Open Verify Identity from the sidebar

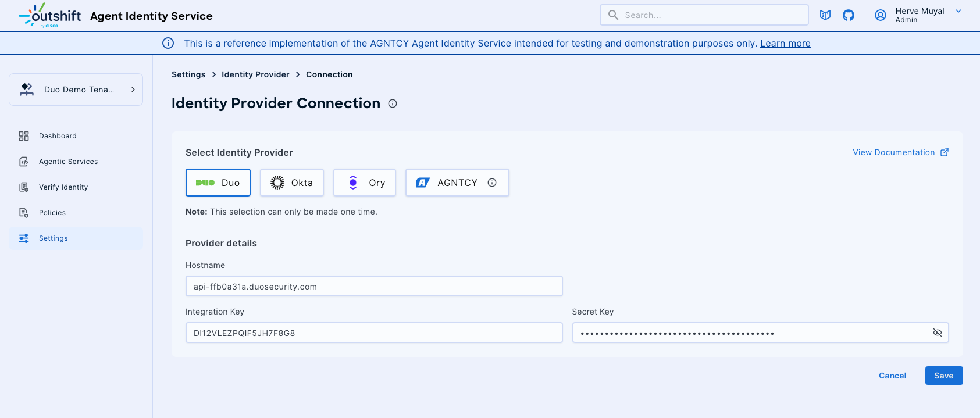[76, 187]
